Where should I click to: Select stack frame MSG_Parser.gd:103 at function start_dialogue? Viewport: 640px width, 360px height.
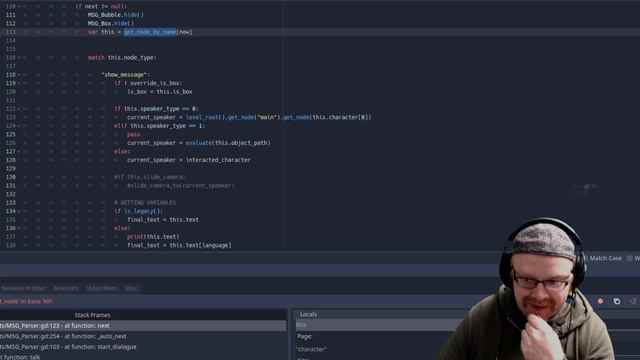tap(143, 347)
